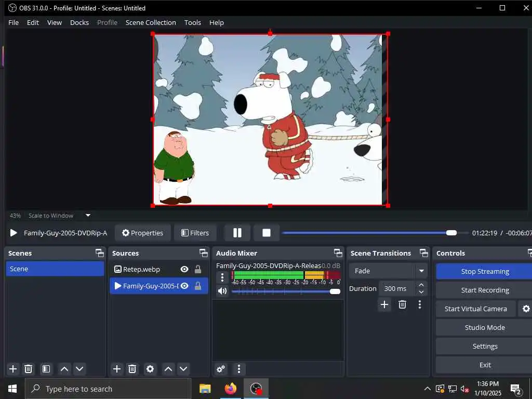
Task: Open Audio Mixer dock menu dots
Action: (x=239, y=369)
